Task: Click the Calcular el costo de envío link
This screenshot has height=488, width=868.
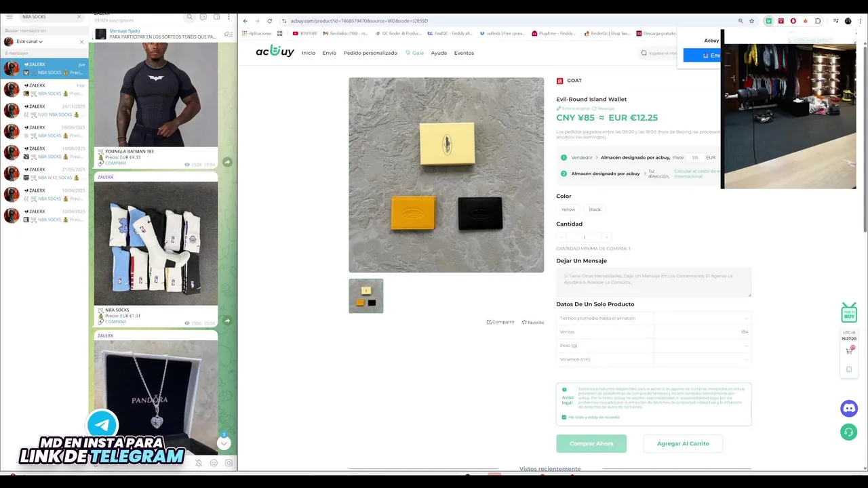Action: pos(697,174)
